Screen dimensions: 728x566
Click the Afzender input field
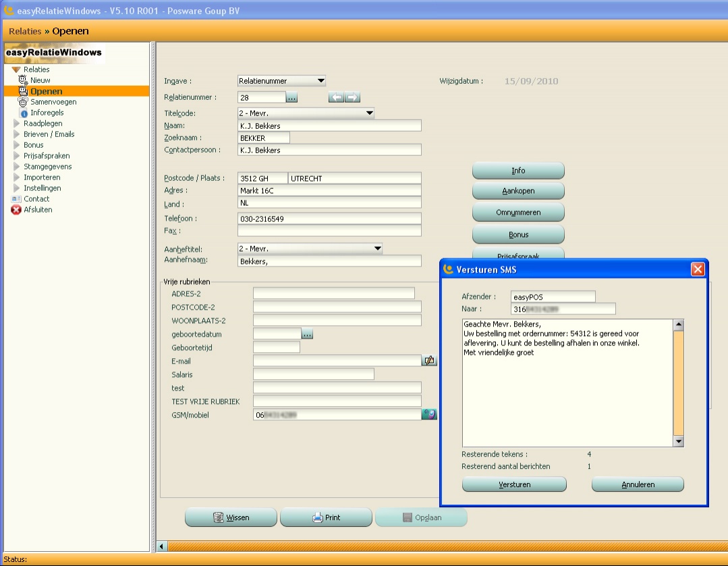(x=553, y=297)
